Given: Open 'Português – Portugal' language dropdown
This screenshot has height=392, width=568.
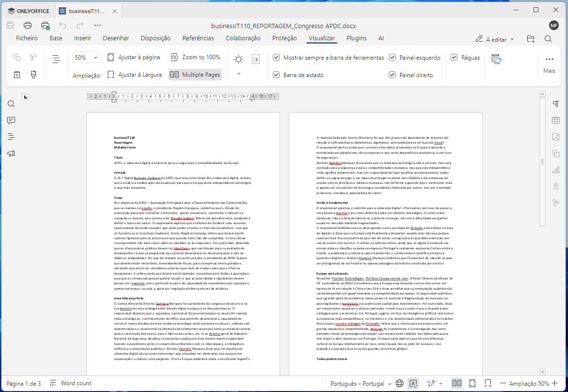Looking at the screenshot, I should click(361, 383).
